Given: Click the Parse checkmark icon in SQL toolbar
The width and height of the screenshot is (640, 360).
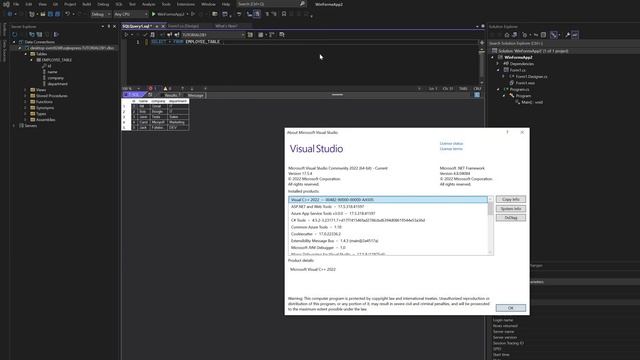Looking at the screenshot, I should pyautogui.click(x=145, y=35).
